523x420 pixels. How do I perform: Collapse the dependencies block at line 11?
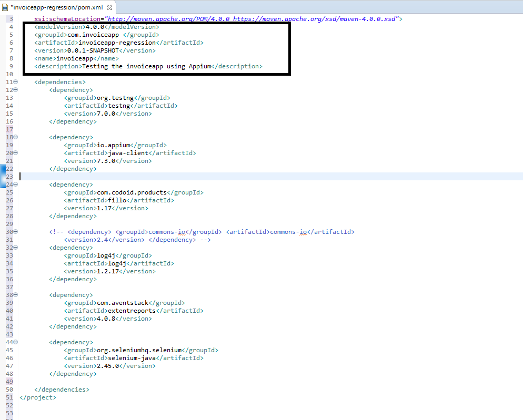click(x=16, y=82)
